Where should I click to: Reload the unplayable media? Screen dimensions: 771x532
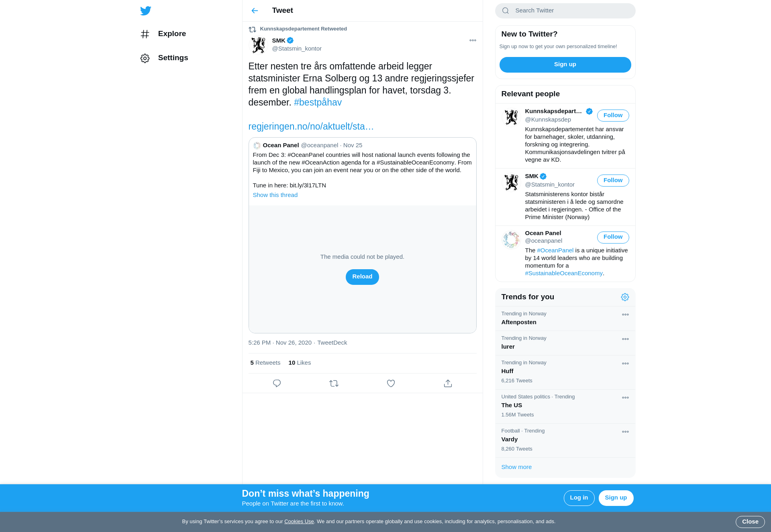point(362,277)
